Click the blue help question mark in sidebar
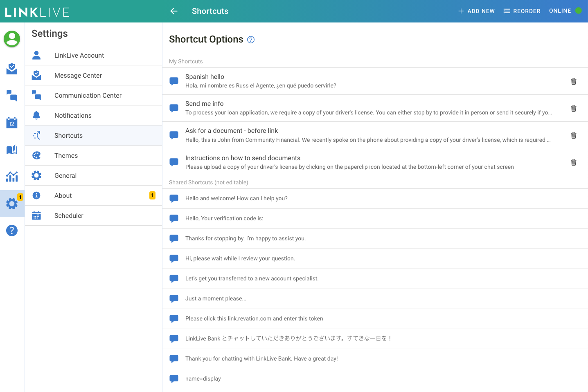The height and width of the screenshot is (392, 588). [12, 231]
